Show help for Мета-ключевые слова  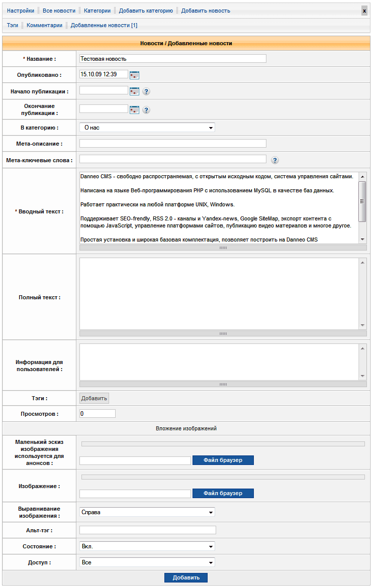click(x=275, y=160)
